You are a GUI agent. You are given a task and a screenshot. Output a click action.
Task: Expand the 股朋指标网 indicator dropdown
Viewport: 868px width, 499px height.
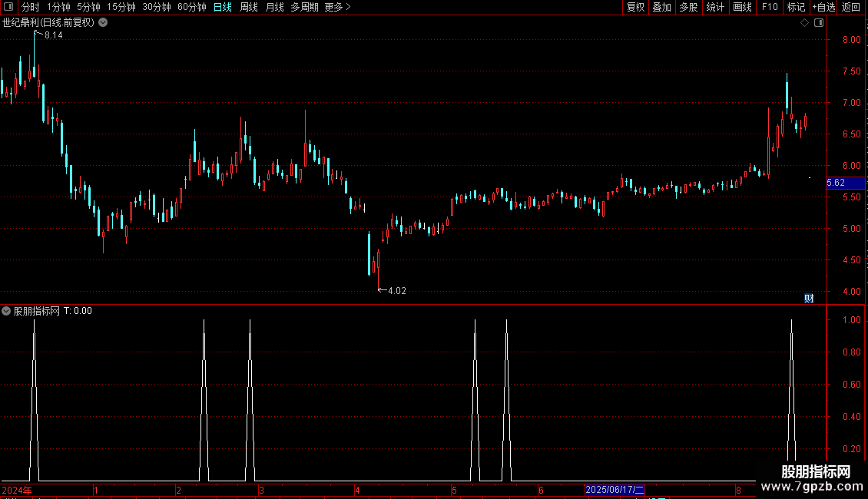click(x=6, y=311)
